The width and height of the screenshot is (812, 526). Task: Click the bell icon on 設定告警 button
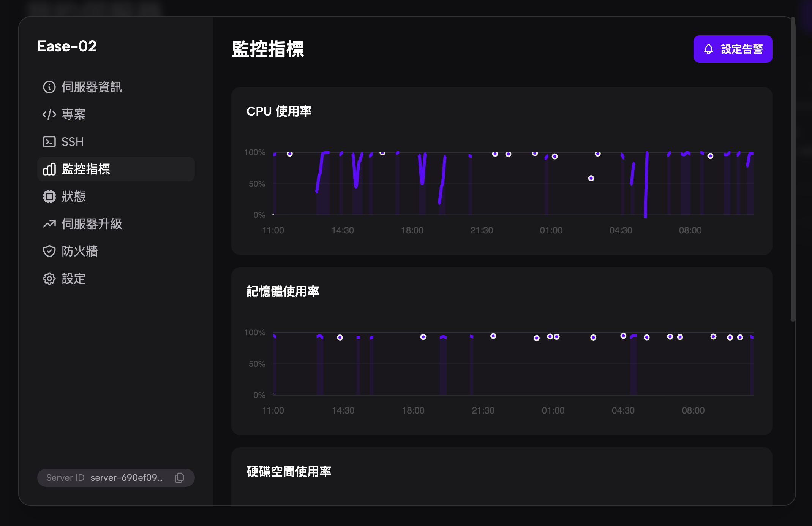click(709, 49)
